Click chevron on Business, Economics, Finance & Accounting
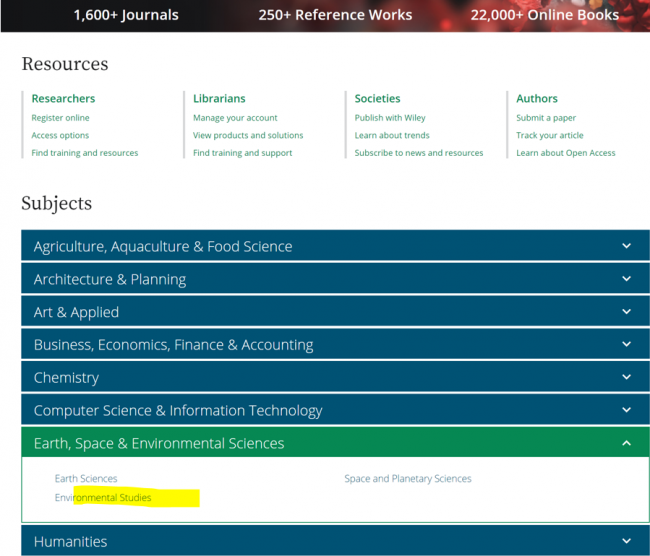The height and width of the screenshot is (556, 650). (x=626, y=345)
